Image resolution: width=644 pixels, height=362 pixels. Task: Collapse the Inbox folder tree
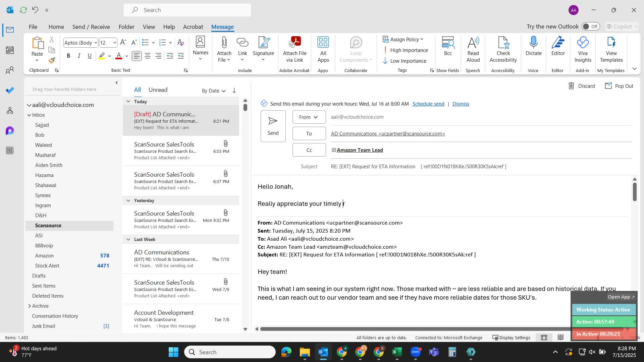[x=29, y=115]
